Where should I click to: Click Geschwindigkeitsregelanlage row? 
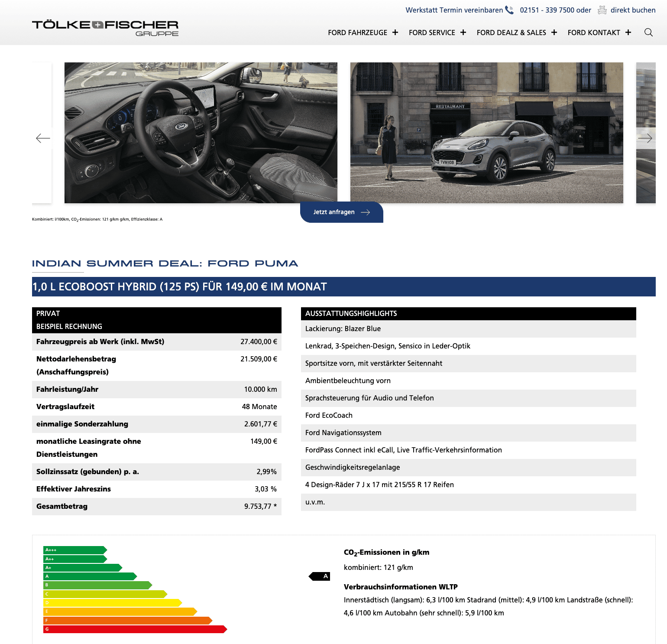point(469,468)
